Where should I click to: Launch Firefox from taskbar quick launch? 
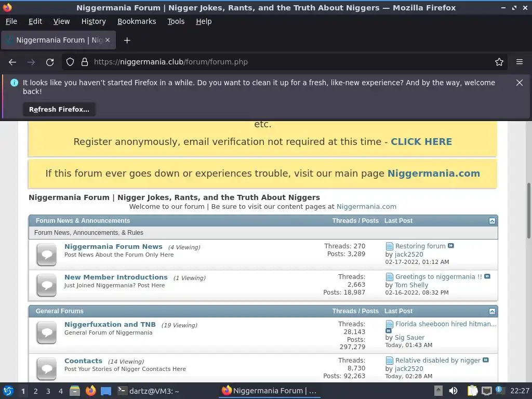coord(90,391)
